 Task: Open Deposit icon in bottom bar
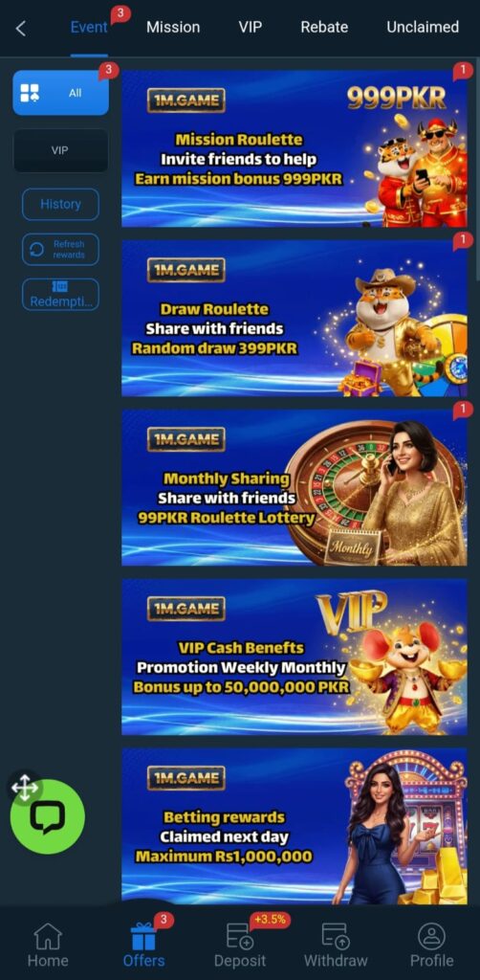[240, 936]
